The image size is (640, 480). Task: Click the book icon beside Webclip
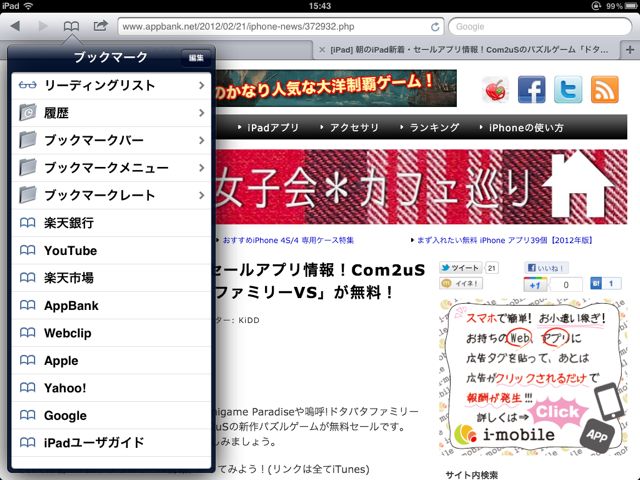coord(27,333)
